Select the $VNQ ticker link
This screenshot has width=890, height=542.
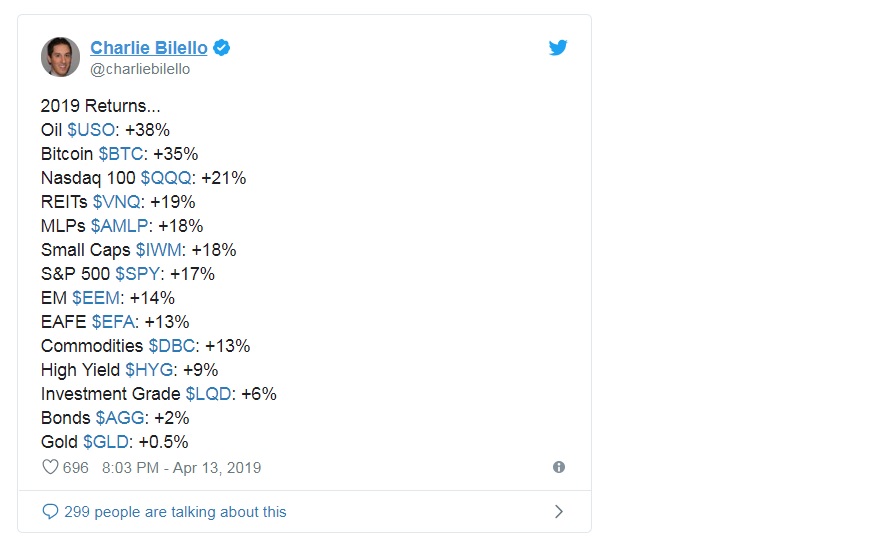[117, 202]
